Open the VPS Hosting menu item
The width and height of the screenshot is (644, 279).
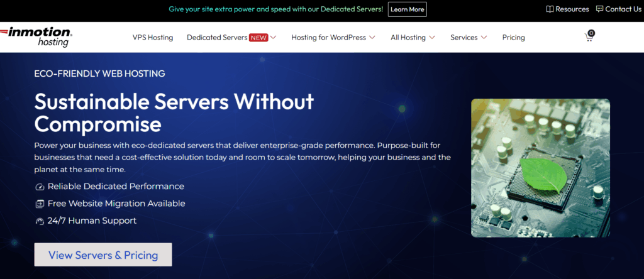click(x=153, y=38)
